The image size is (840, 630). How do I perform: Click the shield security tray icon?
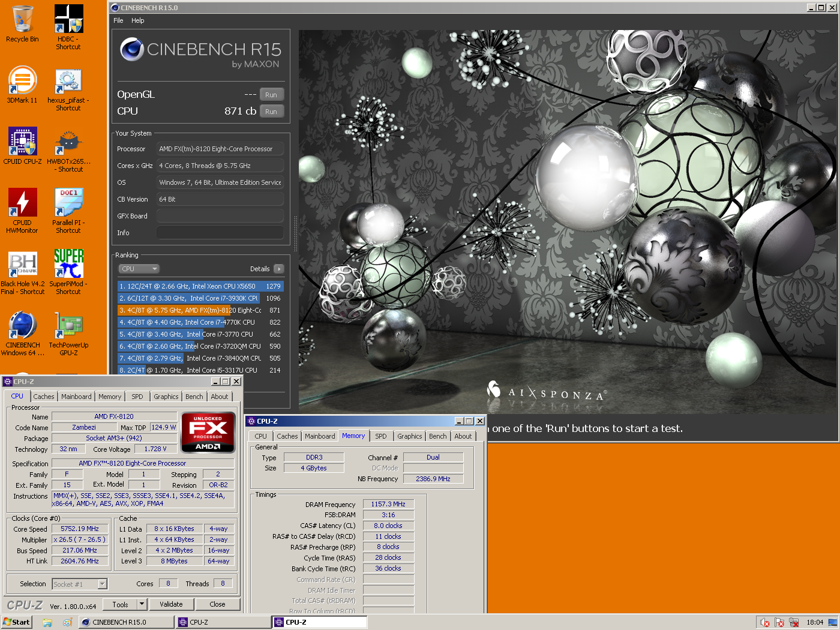[779, 623]
